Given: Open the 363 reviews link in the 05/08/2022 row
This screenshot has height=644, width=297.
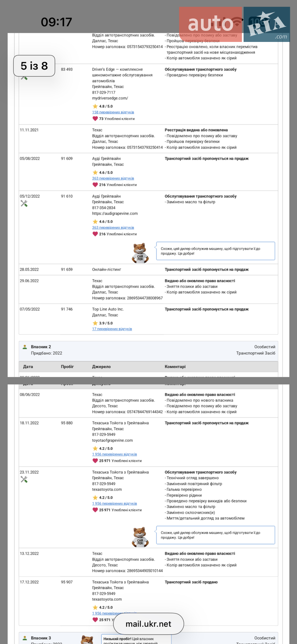Looking at the screenshot, I should [x=113, y=178].
